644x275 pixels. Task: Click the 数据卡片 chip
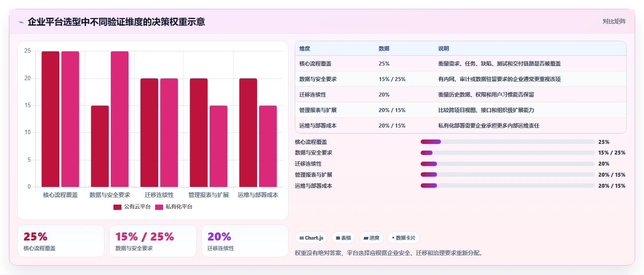[x=403, y=238]
